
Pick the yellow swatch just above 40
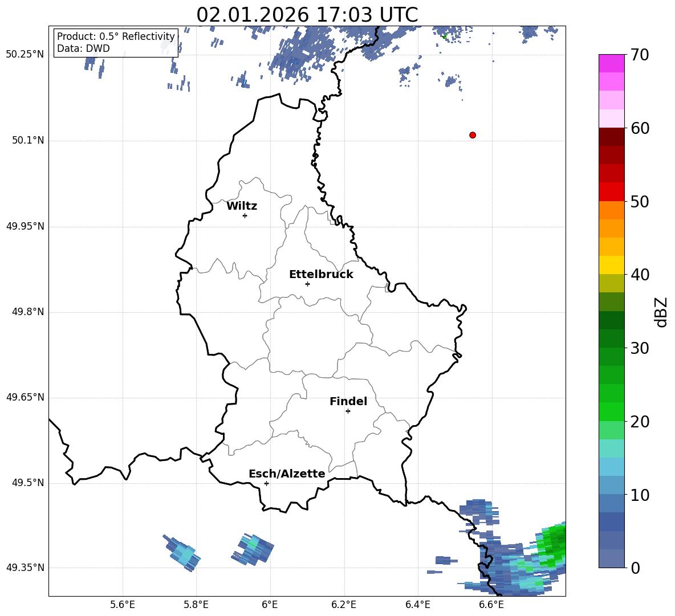coord(612,265)
